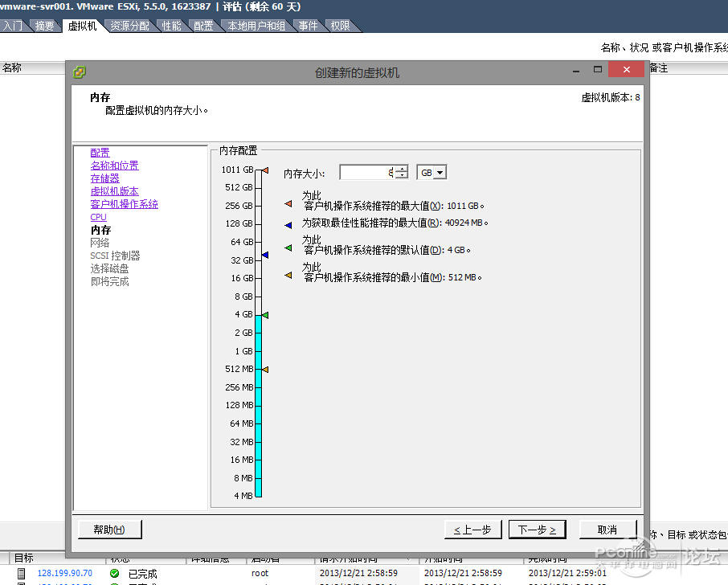Select the current 内存 step in the sidebar

click(x=100, y=230)
